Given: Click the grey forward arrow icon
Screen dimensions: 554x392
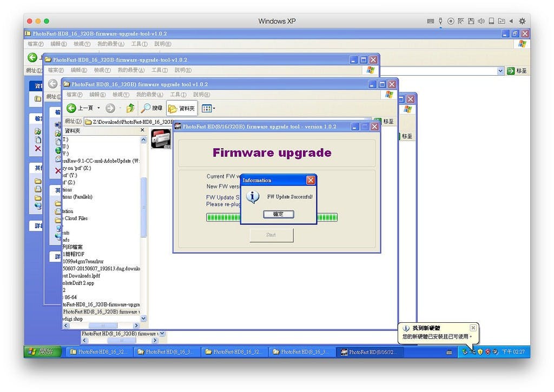Looking at the screenshot, I should coord(110,108).
